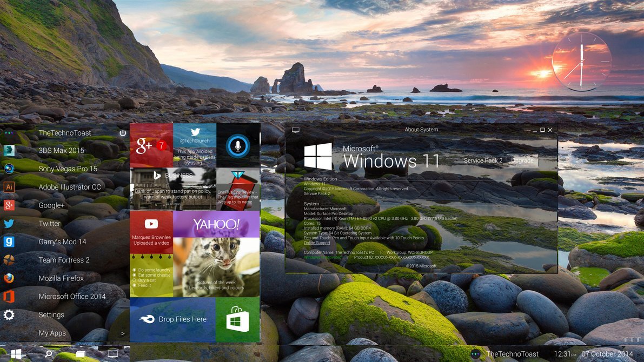Click the search magnifier on taskbar
Viewport: 644px width, 362px height.
[x=49, y=354]
